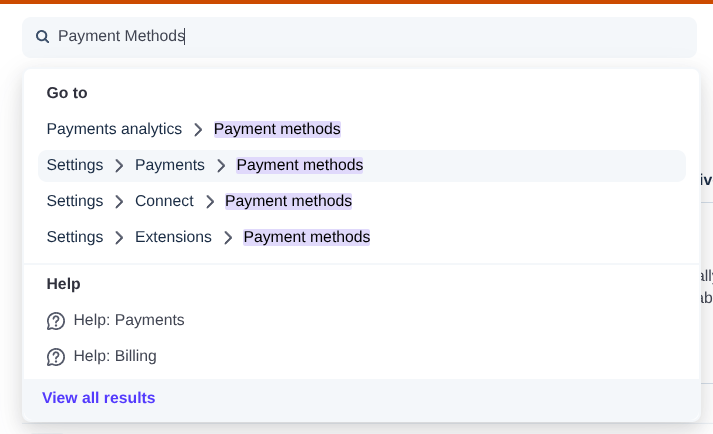Click the question-mark icon beside Help: Payments
Image resolution: width=713 pixels, height=434 pixels.
pyautogui.click(x=56, y=321)
